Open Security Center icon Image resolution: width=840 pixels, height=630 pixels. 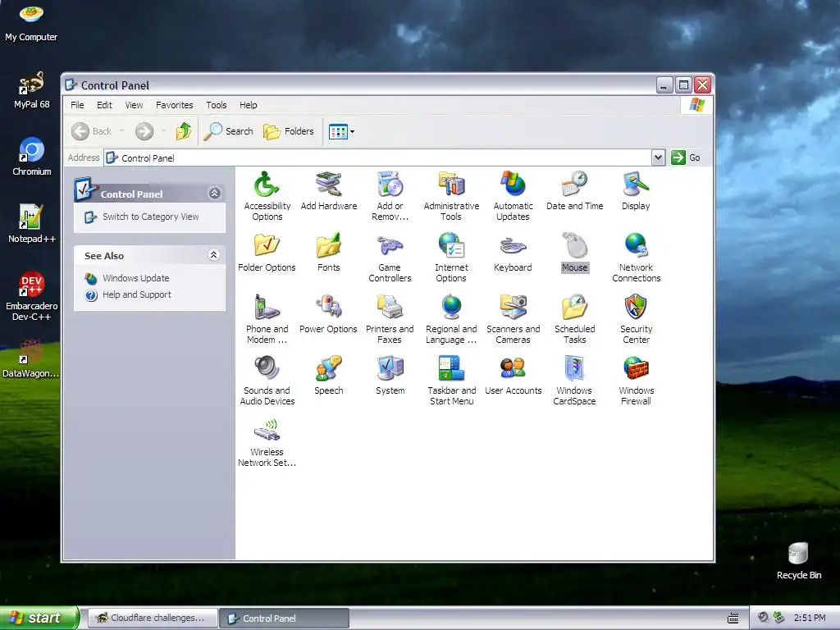pyautogui.click(x=636, y=308)
